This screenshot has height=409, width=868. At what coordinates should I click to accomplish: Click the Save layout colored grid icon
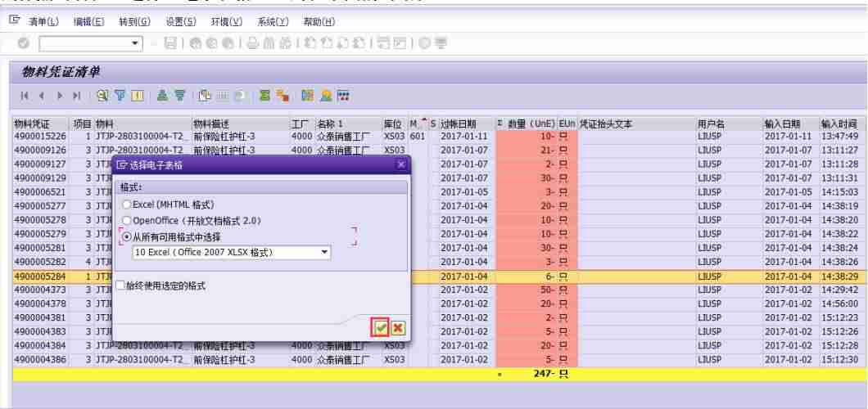point(343,96)
